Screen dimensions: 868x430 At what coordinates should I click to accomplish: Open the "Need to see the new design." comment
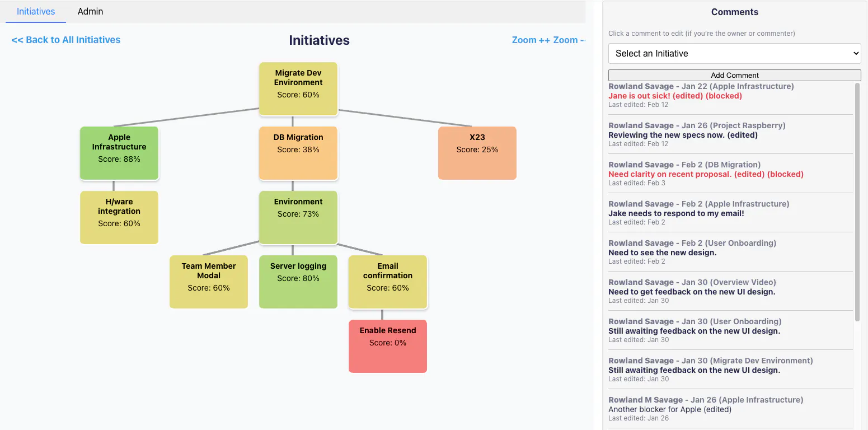[730, 253]
